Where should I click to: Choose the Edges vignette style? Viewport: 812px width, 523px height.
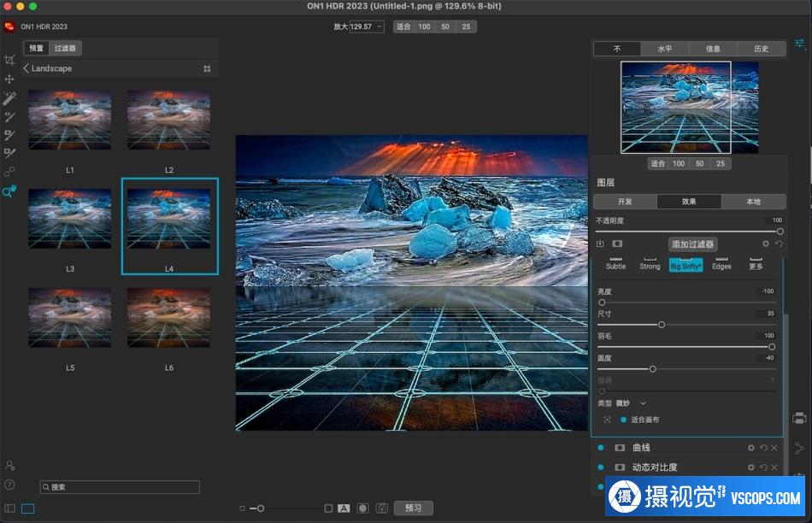click(x=721, y=264)
